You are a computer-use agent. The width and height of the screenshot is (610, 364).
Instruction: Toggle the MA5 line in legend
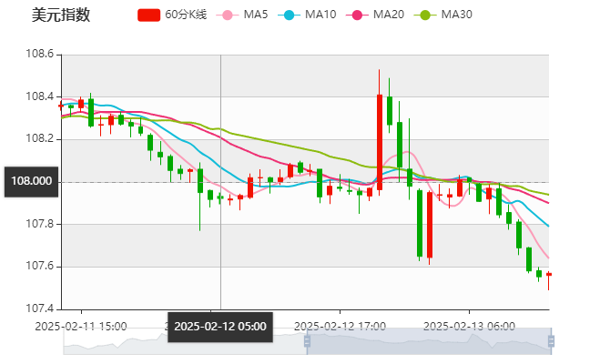coord(242,15)
